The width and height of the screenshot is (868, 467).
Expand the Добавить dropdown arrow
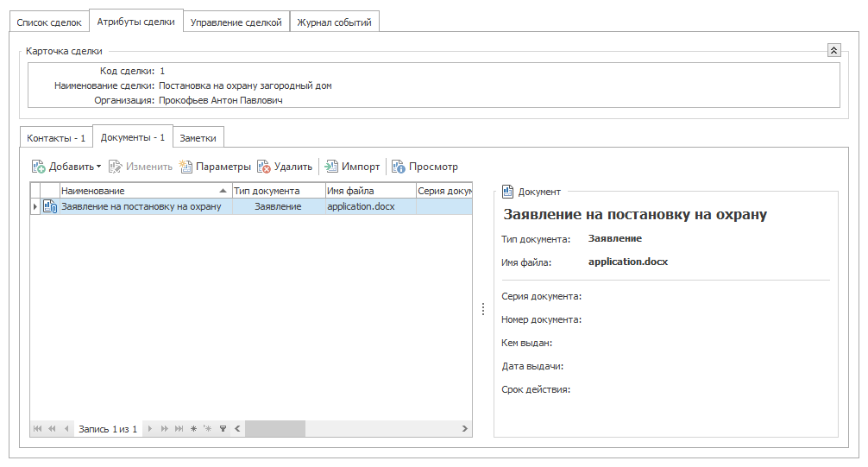98,167
